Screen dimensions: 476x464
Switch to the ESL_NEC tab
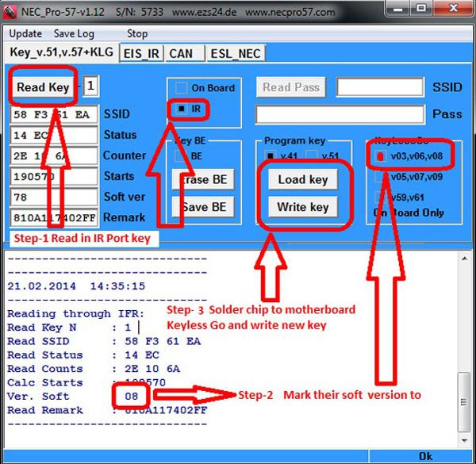pyautogui.click(x=236, y=54)
